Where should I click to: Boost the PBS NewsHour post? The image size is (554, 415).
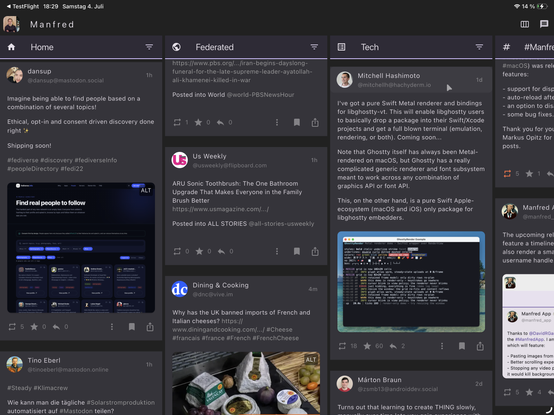tap(177, 122)
